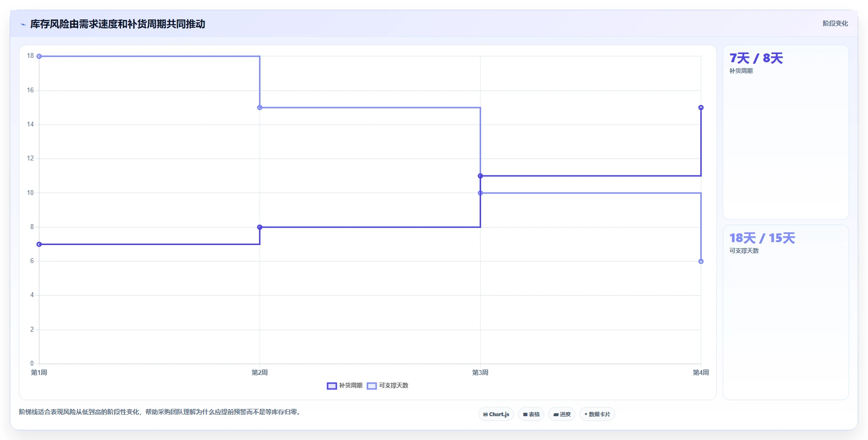The image size is (868, 440).
Task: Click the 第3周 axis label
Action: pos(480,372)
